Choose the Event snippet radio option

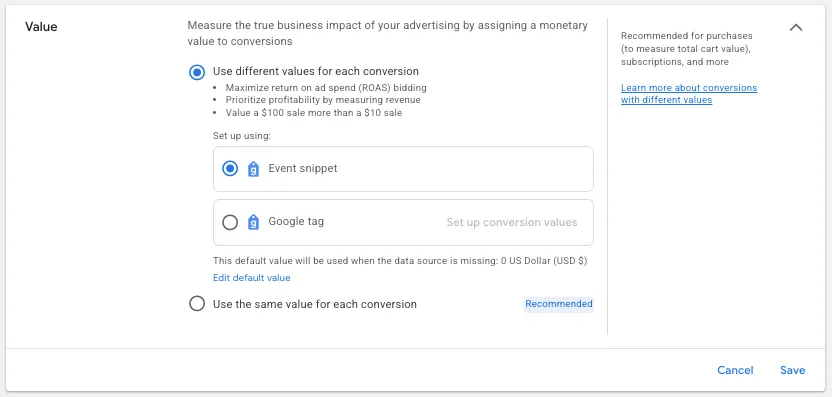[x=230, y=169]
